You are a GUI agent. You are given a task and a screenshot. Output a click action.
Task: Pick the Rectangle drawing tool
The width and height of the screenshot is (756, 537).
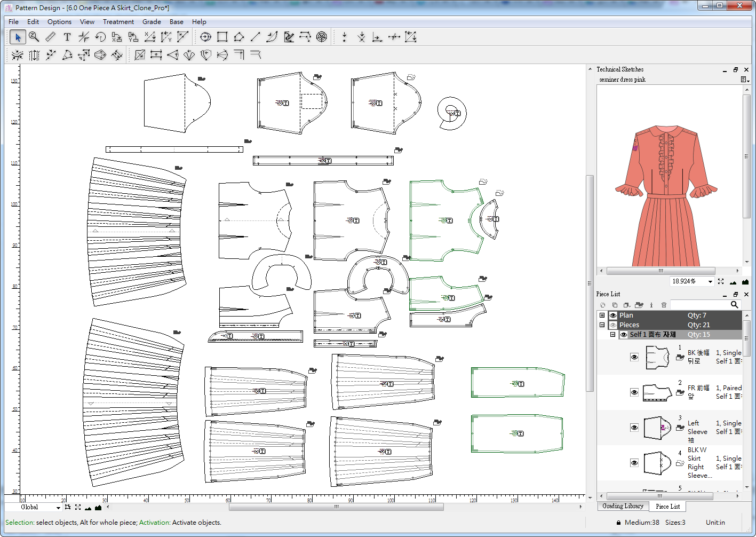[222, 37]
